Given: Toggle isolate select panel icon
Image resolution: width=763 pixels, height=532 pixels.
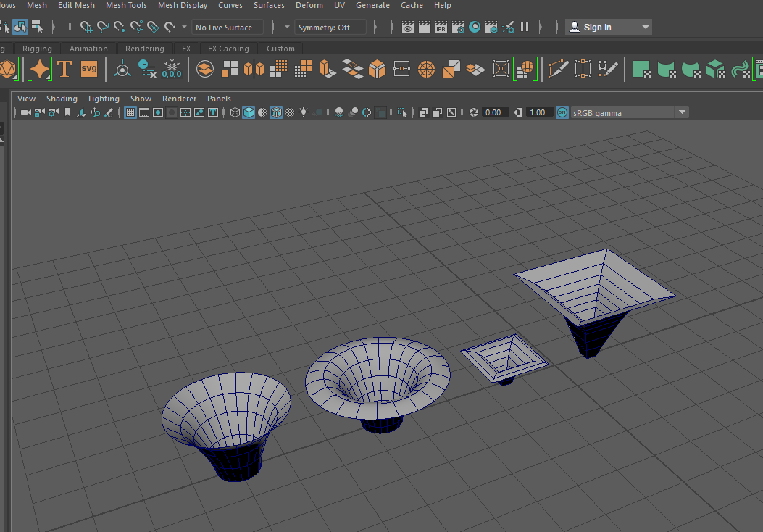Looking at the screenshot, I should tap(402, 113).
